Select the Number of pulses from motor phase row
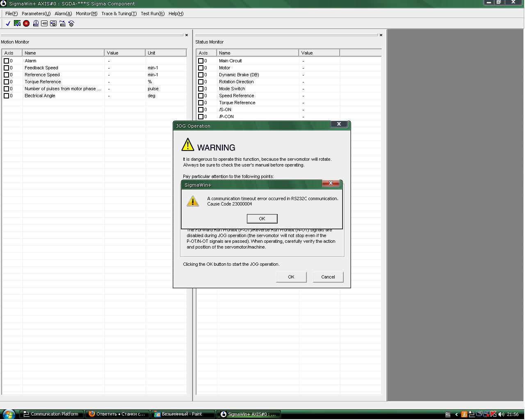 point(94,89)
